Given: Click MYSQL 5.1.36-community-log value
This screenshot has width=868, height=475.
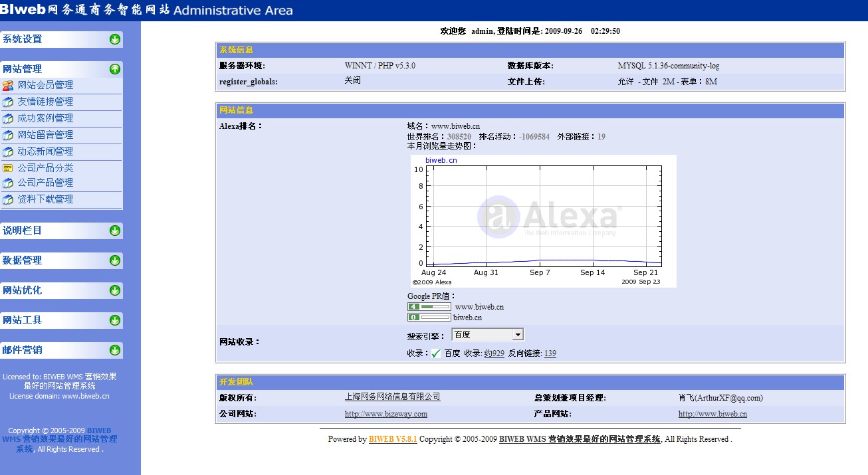Looking at the screenshot, I should pos(668,66).
